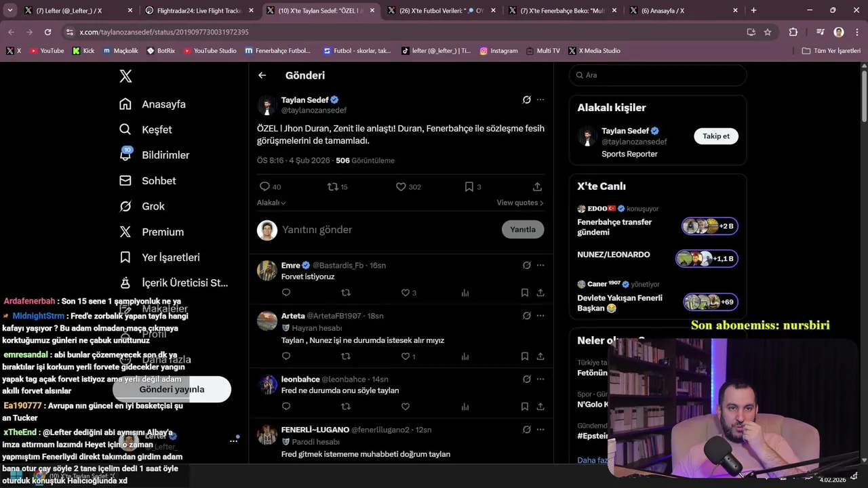Open View quotes link
Viewport: 868px width, 488px height.
coord(520,203)
